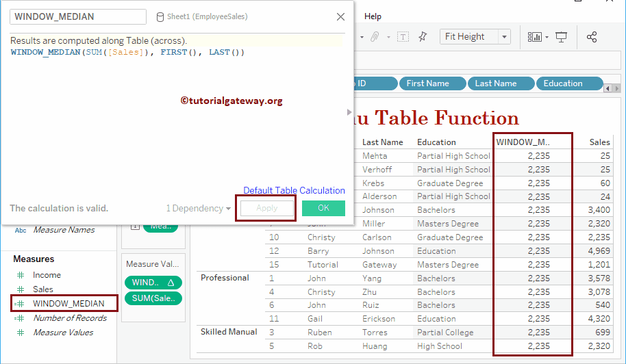Screen dimensions: 626x364
Task: Click the Erickson last name cell
Action: (379, 319)
